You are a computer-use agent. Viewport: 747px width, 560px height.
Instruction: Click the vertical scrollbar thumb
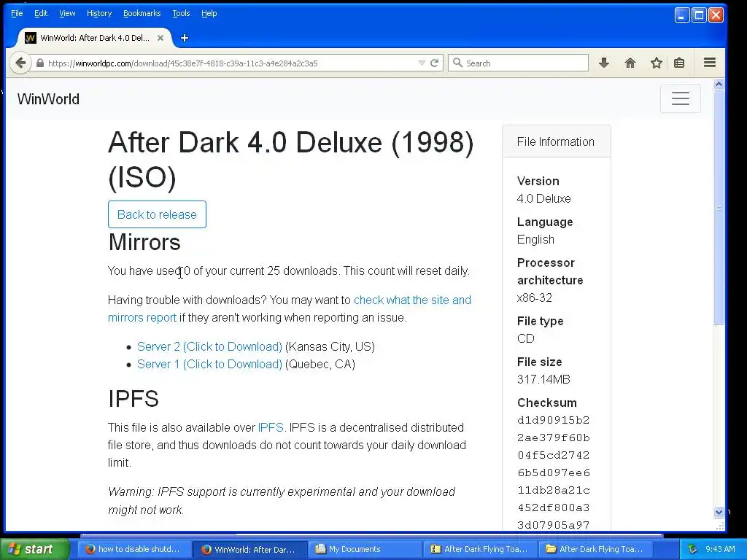[x=719, y=208]
